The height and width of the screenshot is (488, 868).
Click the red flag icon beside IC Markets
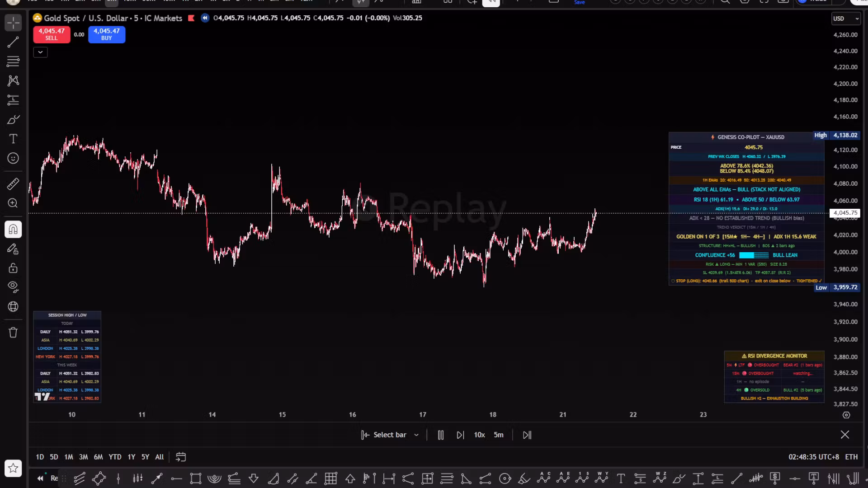click(191, 18)
